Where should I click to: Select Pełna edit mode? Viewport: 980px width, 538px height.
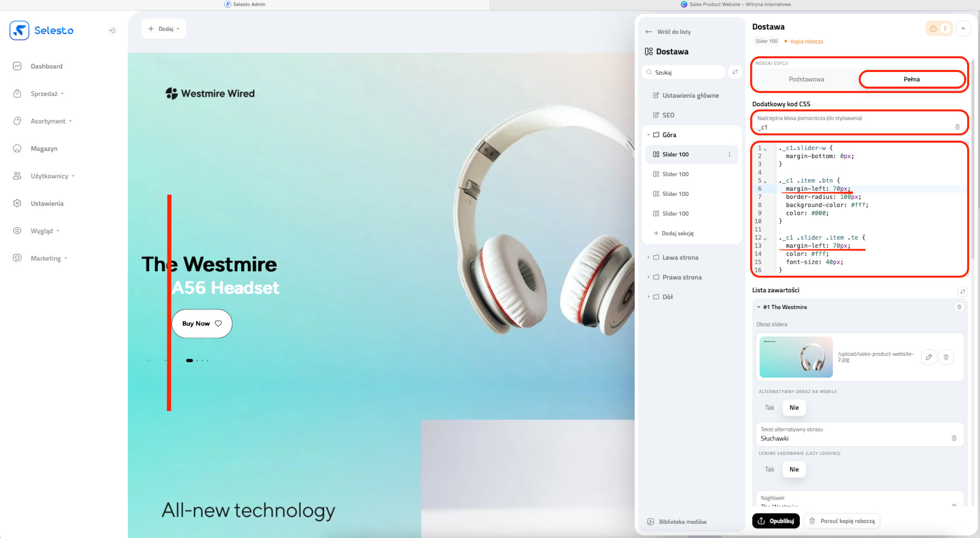coord(912,80)
